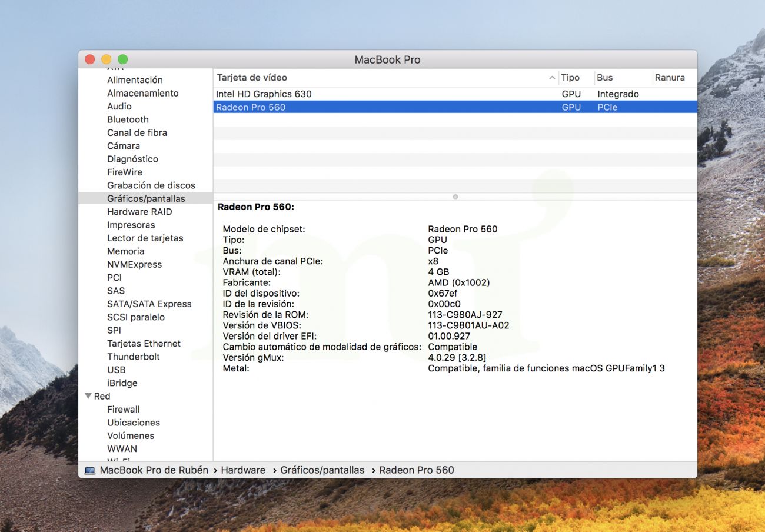Select Diagnóstico in the sidebar
The height and width of the screenshot is (532, 765).
(x=132, y=159)
